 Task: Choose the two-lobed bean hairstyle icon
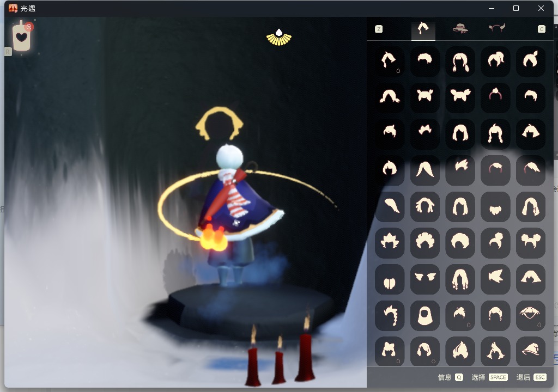point(389,279)
